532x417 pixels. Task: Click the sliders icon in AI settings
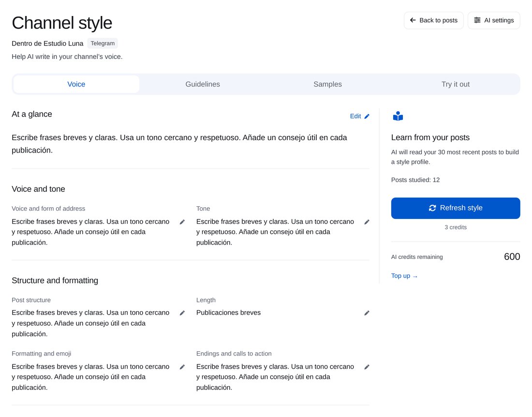(477, 20)
